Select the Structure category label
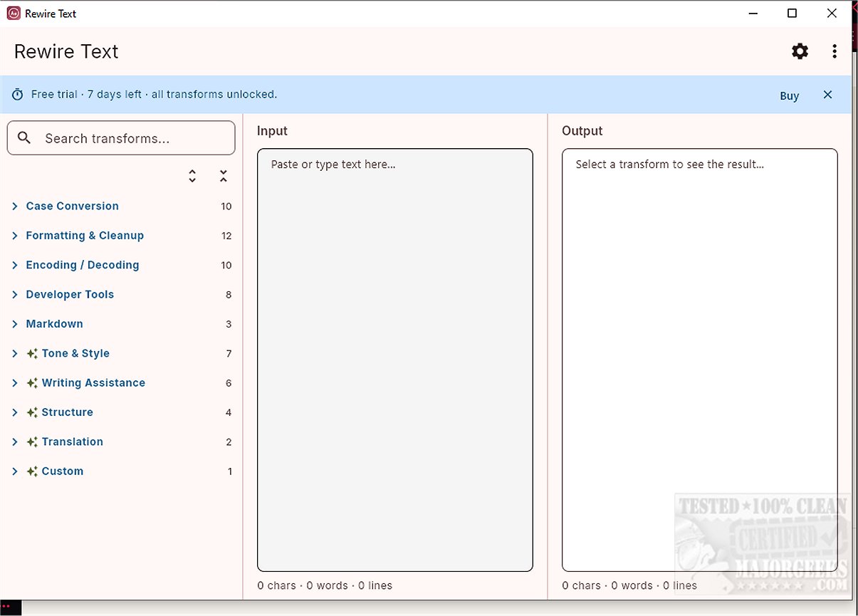The image size is (858, 616). tap(68, 412)
